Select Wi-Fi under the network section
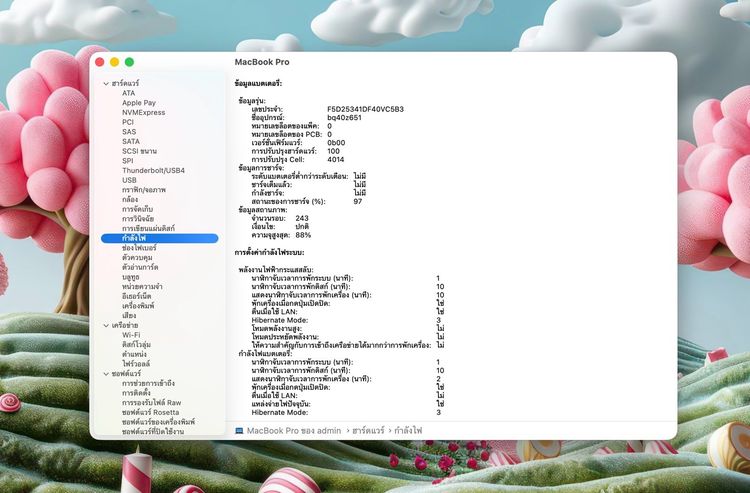This screenshot has height=493, width=750. tap(131, 335)
